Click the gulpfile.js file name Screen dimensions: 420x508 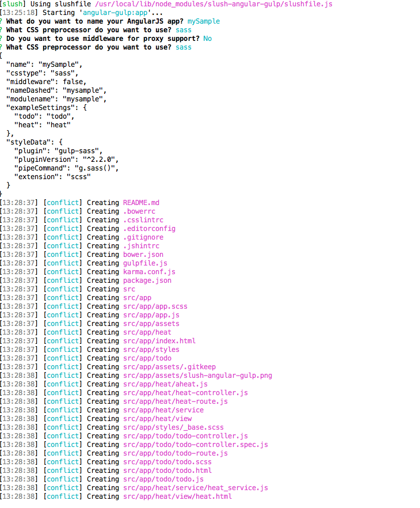pyautogui.click(x=146, y=263)
